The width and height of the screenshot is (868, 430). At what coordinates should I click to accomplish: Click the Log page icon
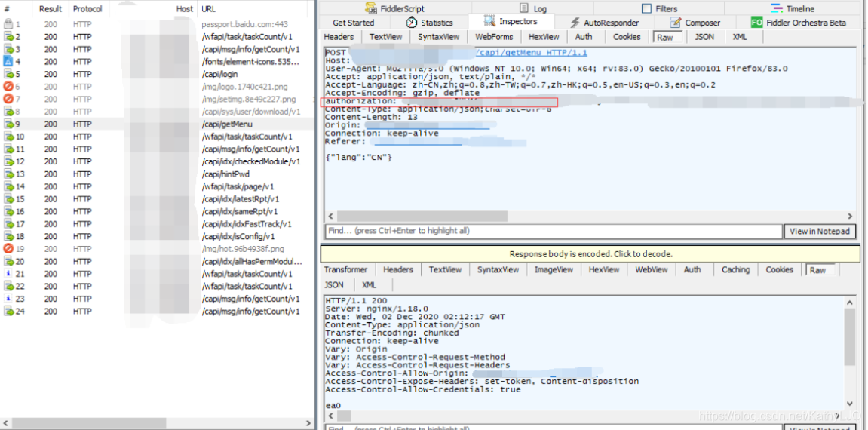[523, 8]
